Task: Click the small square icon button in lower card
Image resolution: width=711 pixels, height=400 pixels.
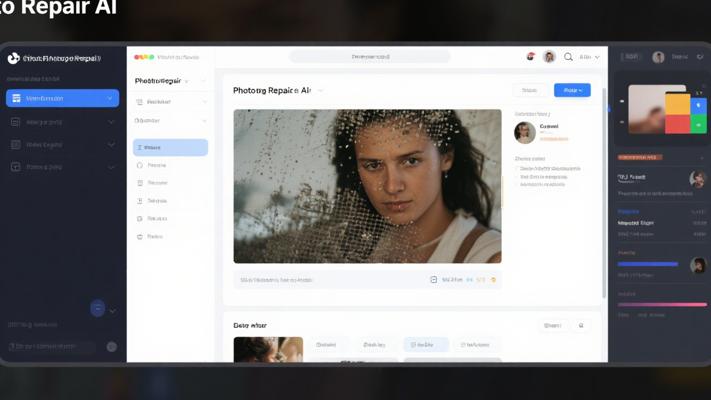Action: [x=583, y=326]
